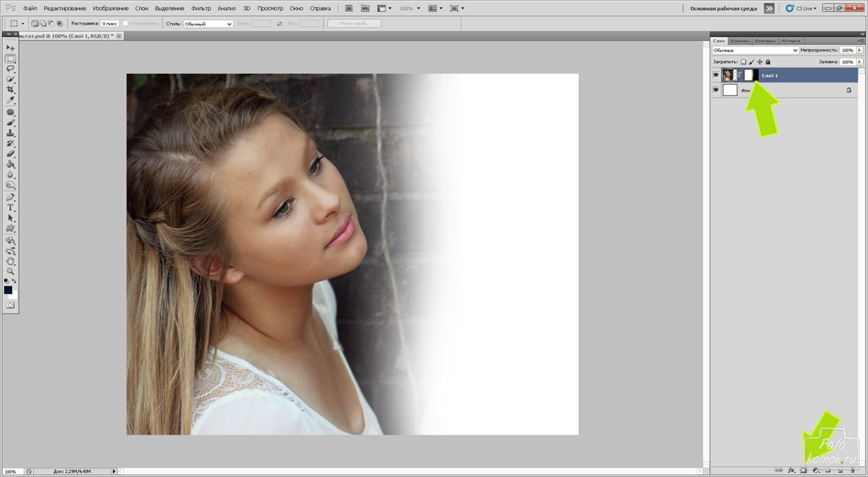868x477 pixels.
Task: Click the foreground color swatch
Action: (x=8, y=290)
